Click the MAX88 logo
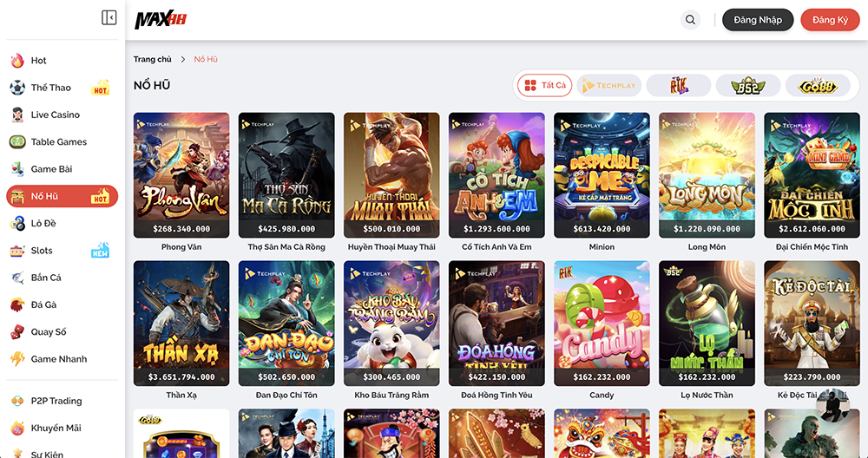 pos(161,20)
